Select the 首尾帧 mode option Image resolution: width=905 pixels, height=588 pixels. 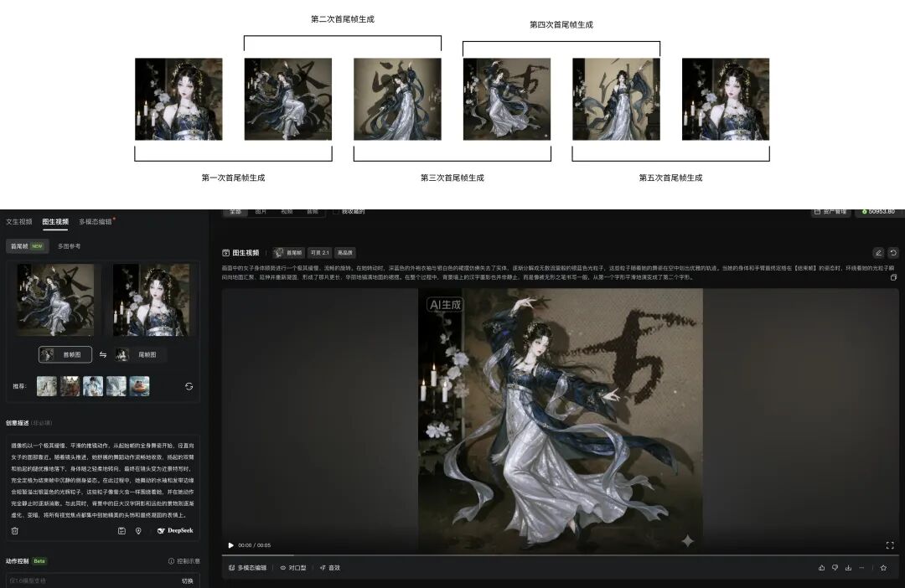click(x=18, y=246)
